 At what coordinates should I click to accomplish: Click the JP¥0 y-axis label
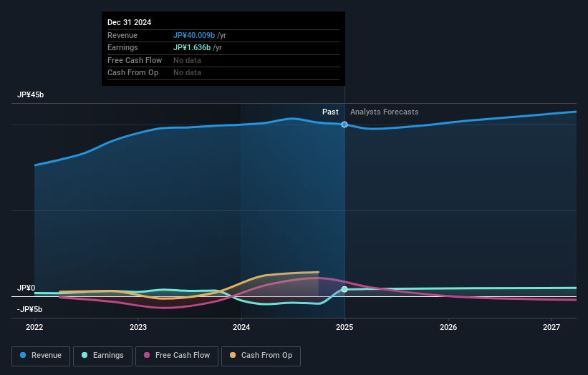coord(26,288)
